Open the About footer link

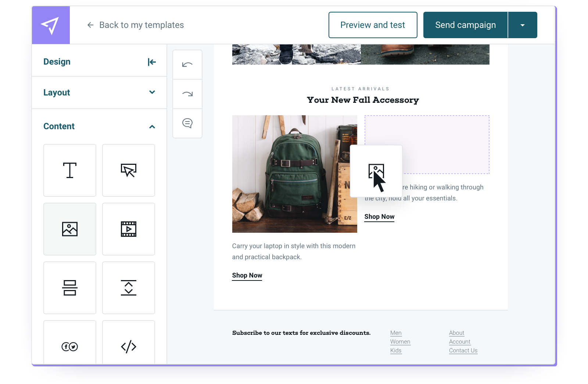[x=456, y=333]
